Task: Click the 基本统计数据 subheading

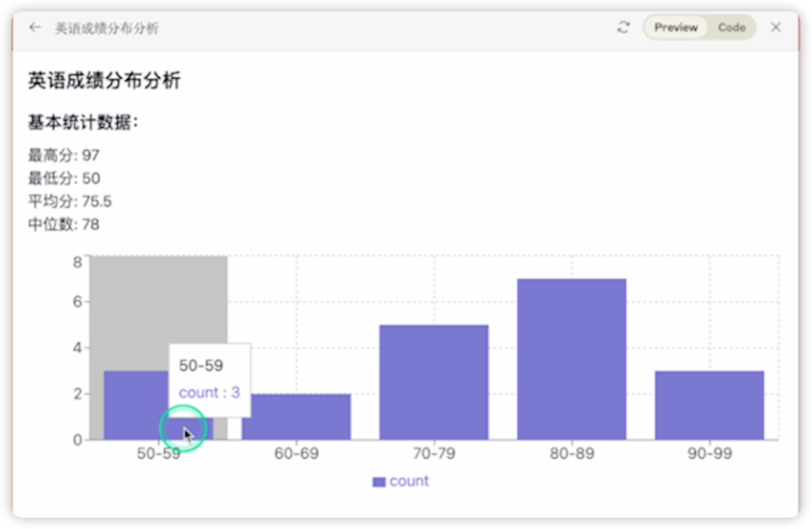Action: 83,122
